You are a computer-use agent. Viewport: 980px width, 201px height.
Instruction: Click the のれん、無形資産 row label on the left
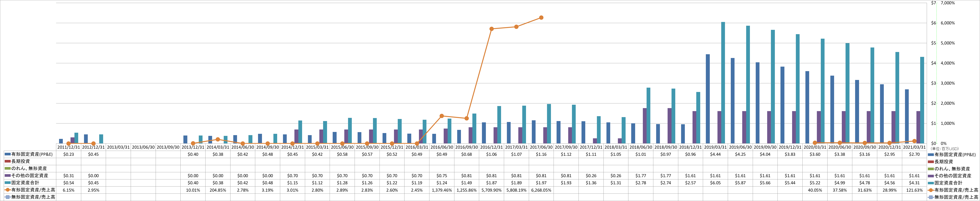coord(29,169)
